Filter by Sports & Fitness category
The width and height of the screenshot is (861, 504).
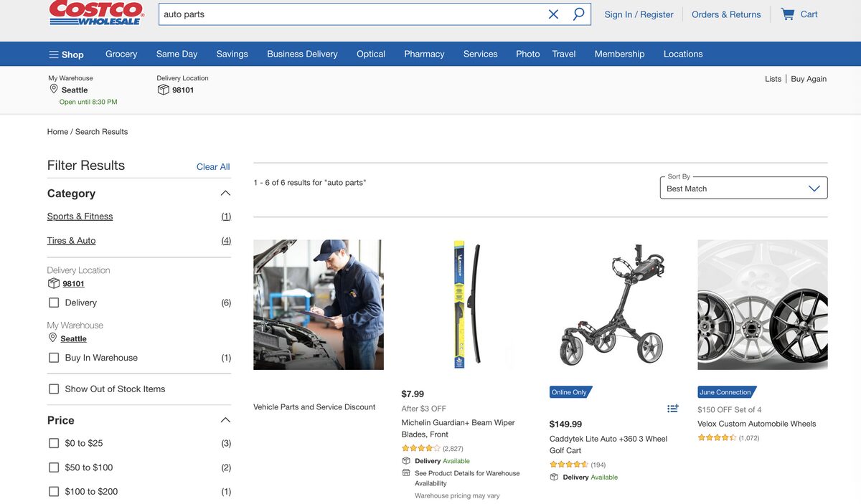(x=80, y=217)
